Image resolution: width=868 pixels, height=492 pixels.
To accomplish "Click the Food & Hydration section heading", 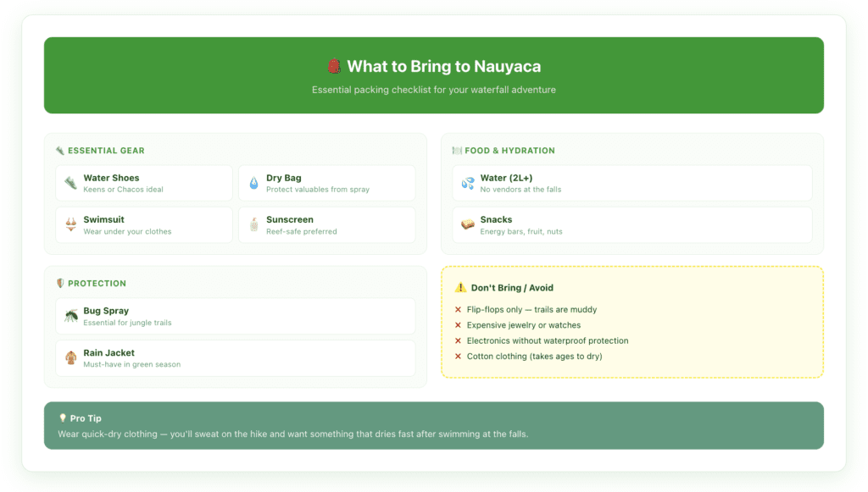I will (x=509, y=151).
